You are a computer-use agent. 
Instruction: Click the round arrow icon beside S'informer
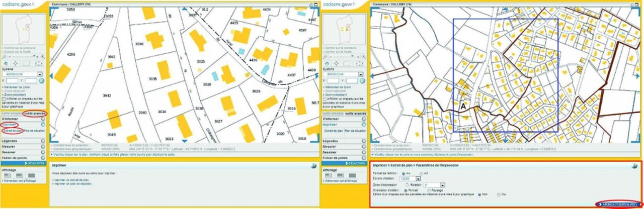tap(43, 119)
